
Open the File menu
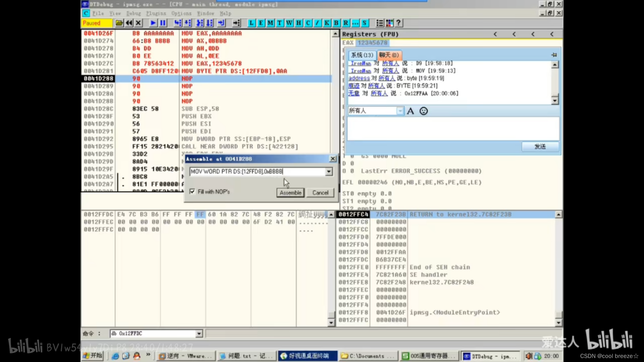98,13
